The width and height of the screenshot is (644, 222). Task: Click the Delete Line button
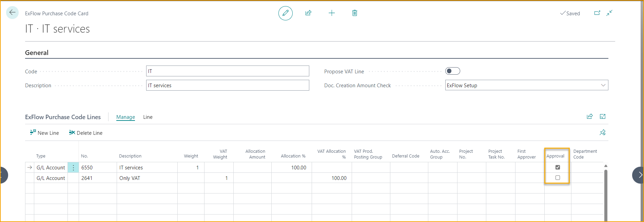pyautogui.click(x=85, y=133)
